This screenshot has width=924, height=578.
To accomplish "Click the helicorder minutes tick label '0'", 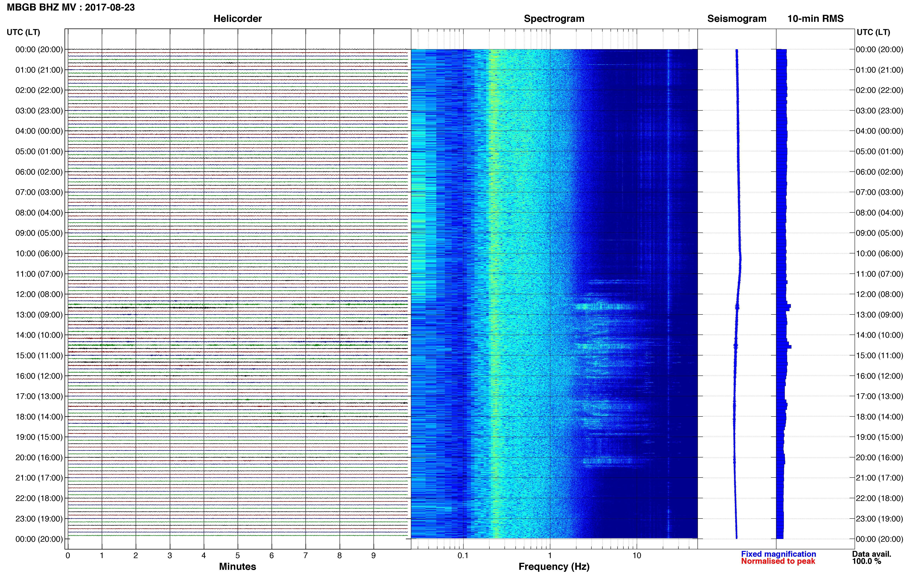I will [x=68, y=555].
